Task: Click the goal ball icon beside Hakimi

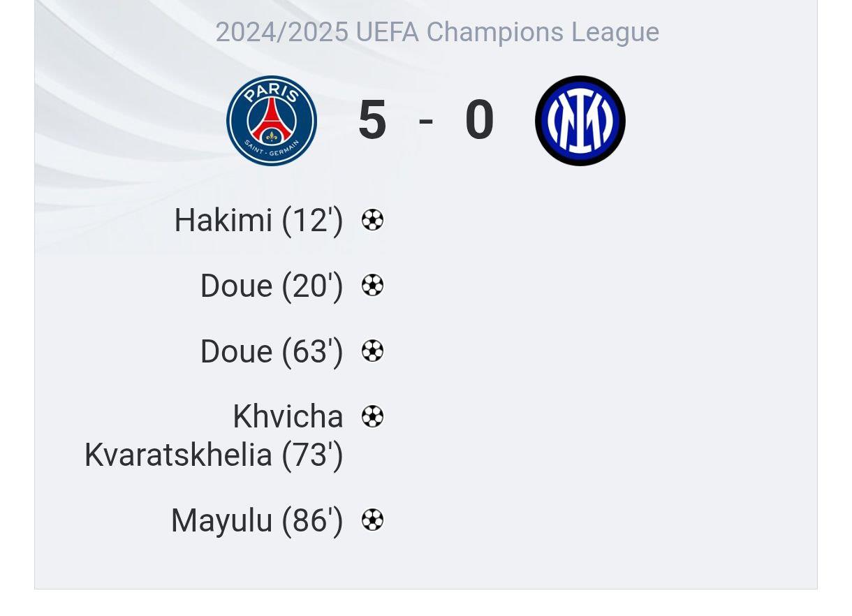Action: click(x=372, y=220)
